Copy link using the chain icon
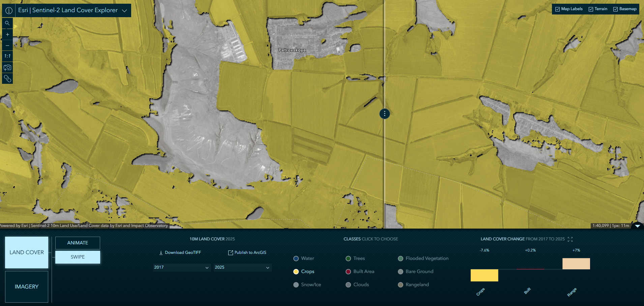The width and height of the screenshot is (644, 306). coord(7,79)
